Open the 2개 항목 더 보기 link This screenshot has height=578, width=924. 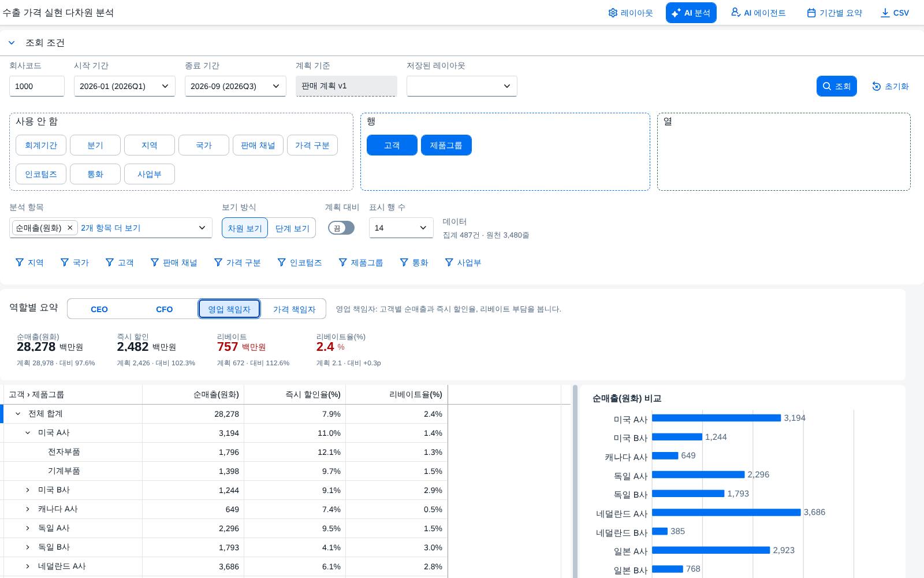click(x=111, y=228)
